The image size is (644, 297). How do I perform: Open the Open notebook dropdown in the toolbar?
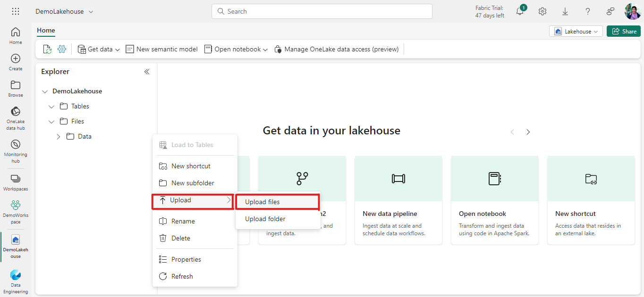tap(236, 49)
